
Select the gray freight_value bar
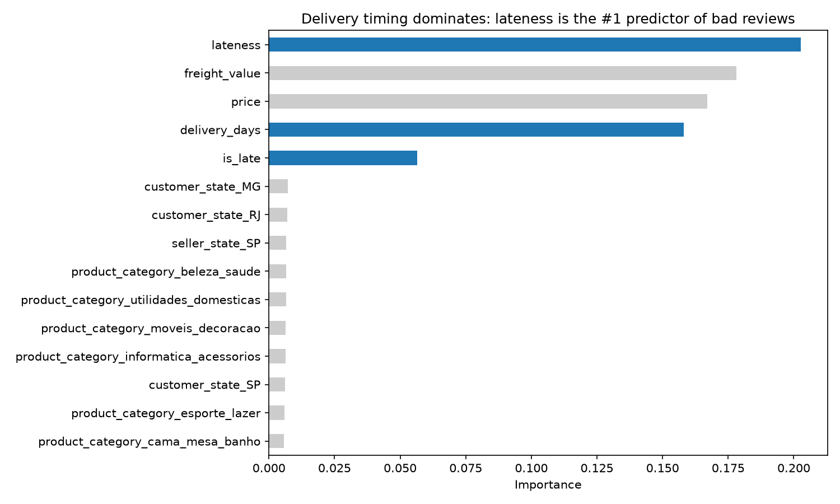[x=502, y=73]
